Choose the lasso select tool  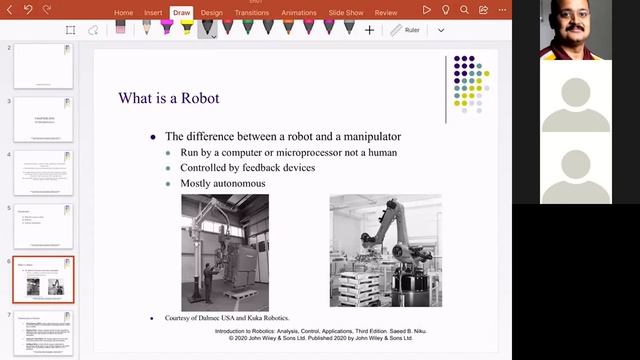pos(93,30)
